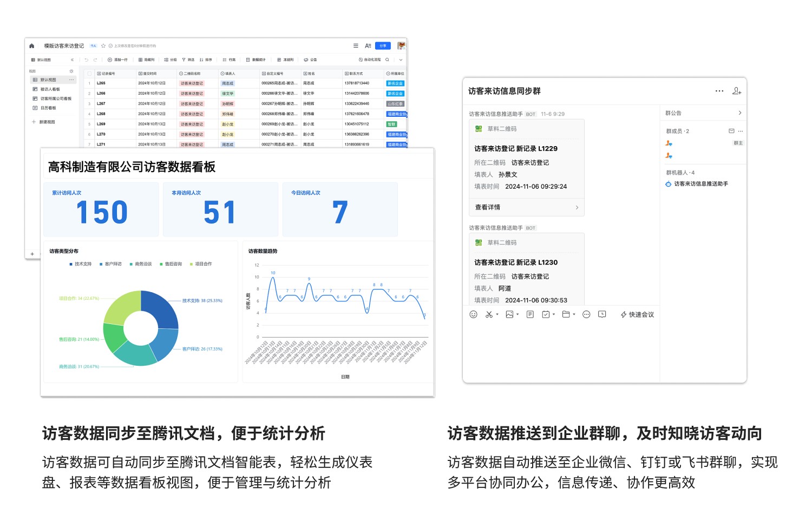Toggle 项目合作 legend in the pie chart

pos(201,264)
